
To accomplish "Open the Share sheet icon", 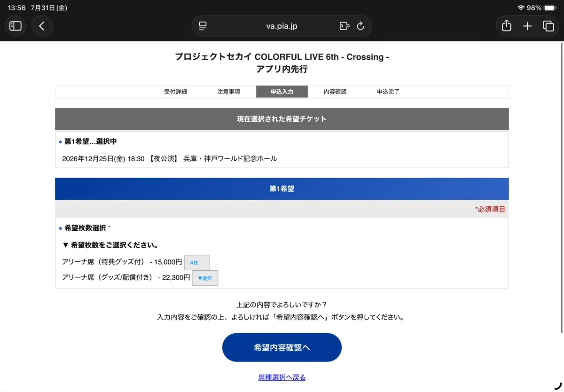I will coord(506,26).
